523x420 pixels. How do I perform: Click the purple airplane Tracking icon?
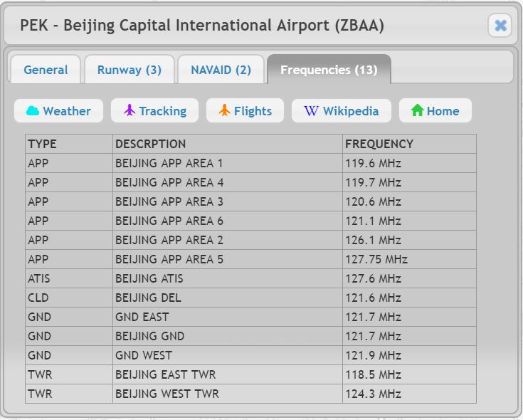(x=130, y=110)
